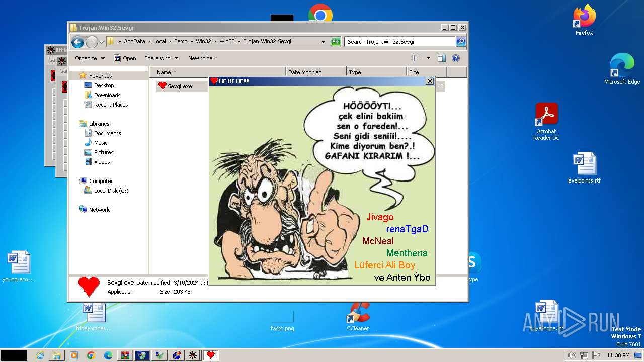
Task: Launch Windows Media Player from the taskbar
Action: click(74, 355)
